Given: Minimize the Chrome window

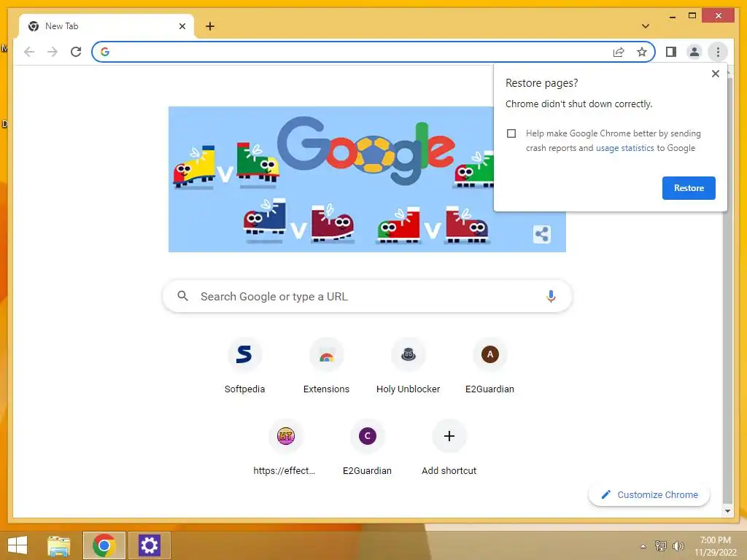Looking at the screenshot, I should pyautogui.click(x=672, y=16).
